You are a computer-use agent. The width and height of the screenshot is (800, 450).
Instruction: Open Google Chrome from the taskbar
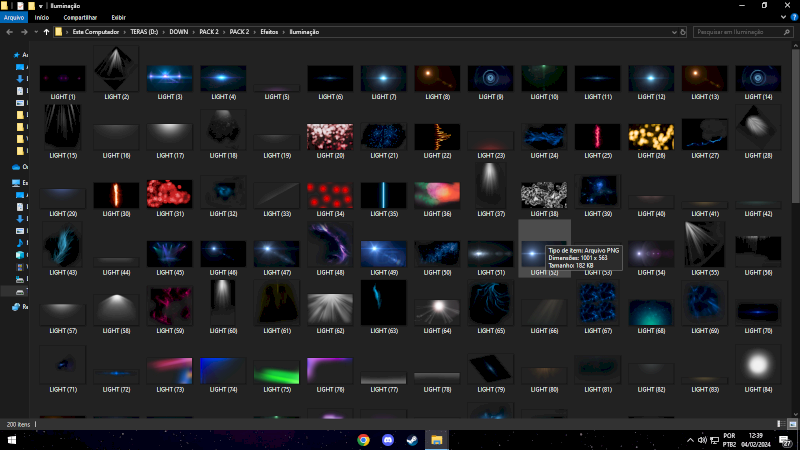pos(363,440)
